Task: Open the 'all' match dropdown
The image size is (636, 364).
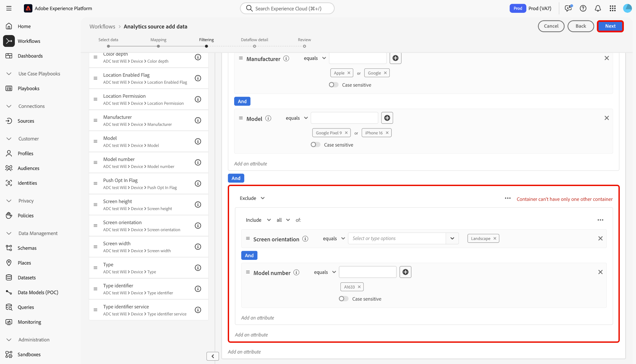Action: click(x=283, y=220)
